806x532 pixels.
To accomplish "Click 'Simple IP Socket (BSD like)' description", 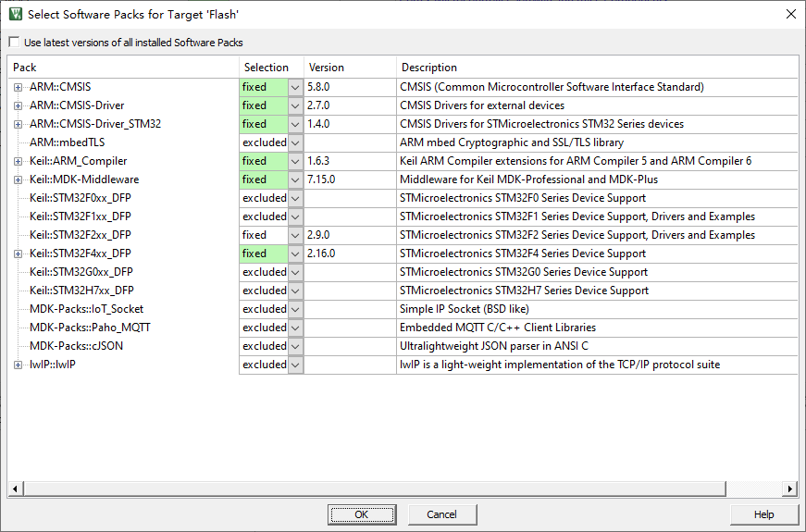I will [465, 309].
